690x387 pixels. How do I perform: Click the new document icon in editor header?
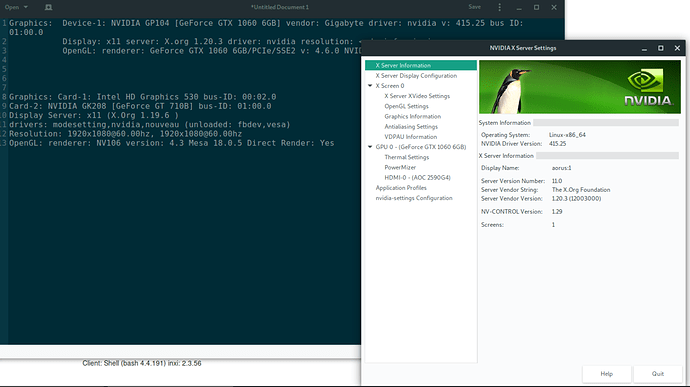48,7
